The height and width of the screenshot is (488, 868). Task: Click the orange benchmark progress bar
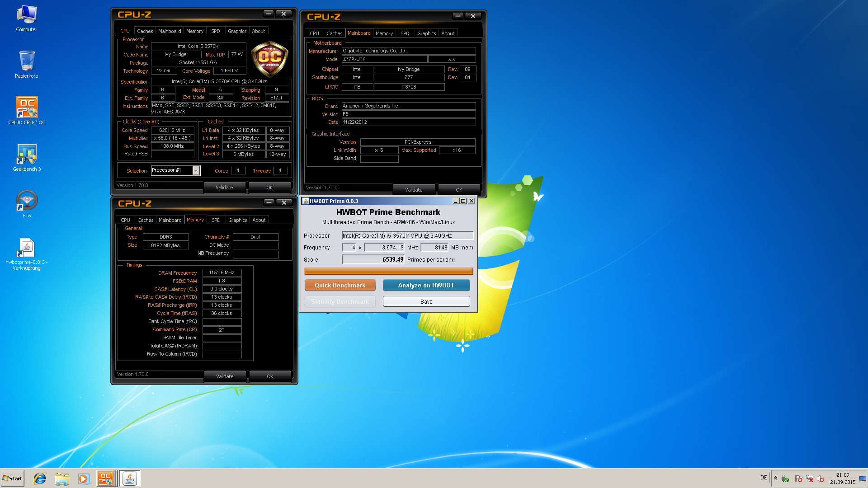[389, 271]
